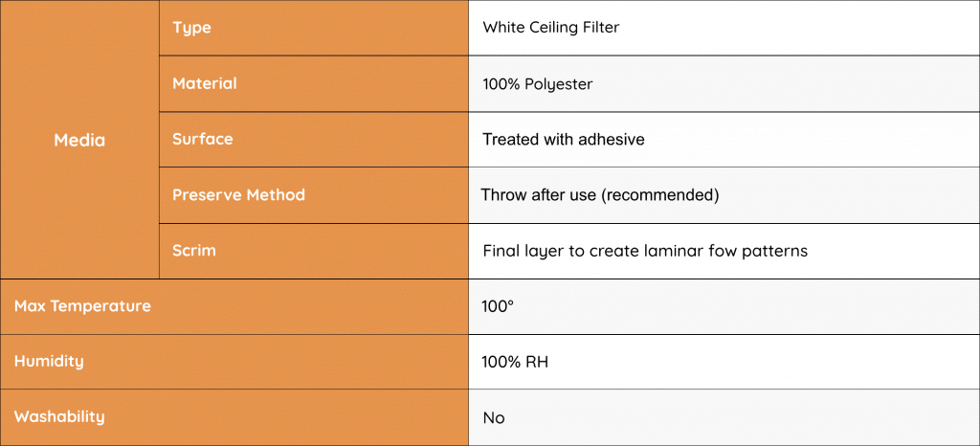Select the Humidity label cell
The image size is (980, 446).
(49, 361)
